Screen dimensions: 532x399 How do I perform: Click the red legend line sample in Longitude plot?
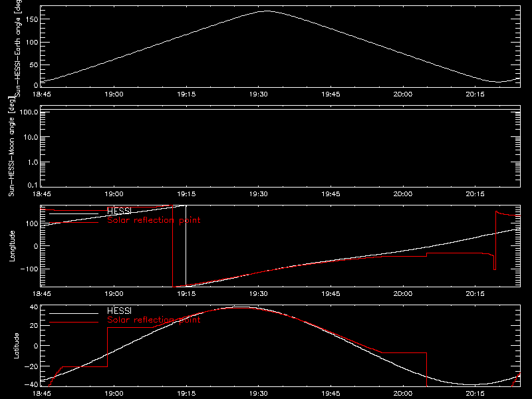(74, 223)
